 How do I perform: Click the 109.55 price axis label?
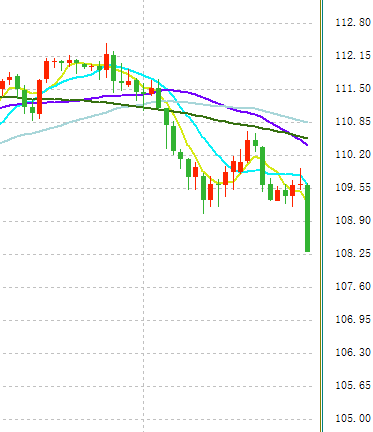click(x=353, y=187)
